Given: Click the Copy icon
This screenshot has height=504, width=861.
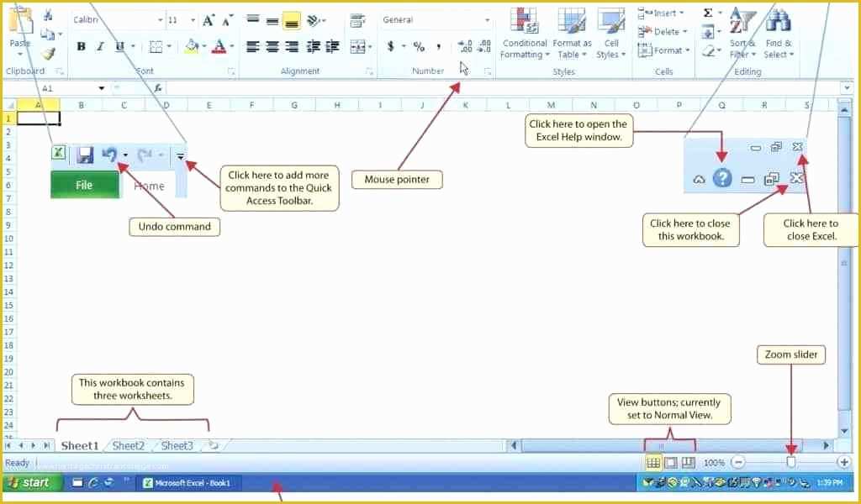Looking at the screenshot, I should [48, 34].
